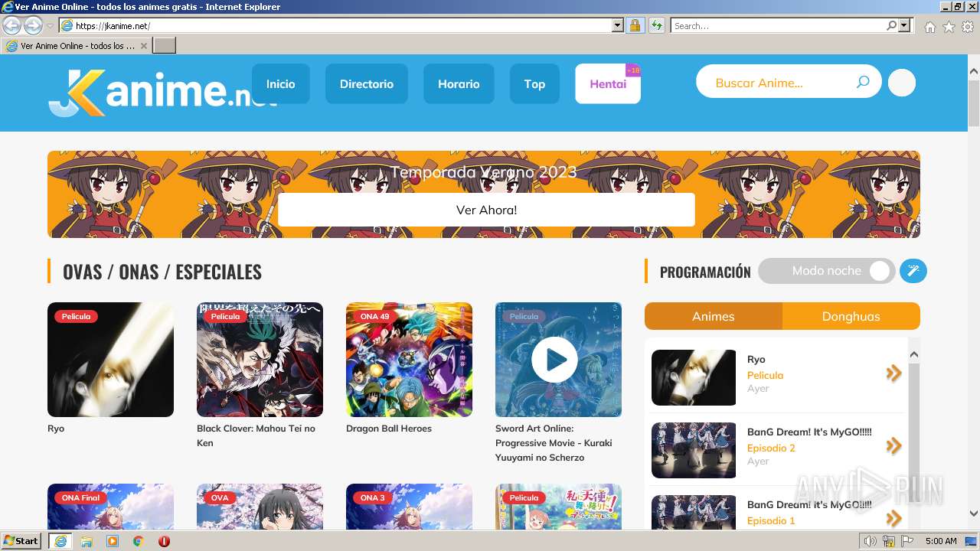This screenshot has height=551, width=980.
Task: Click the blue magic wand icon
Action: (x=913, y=271)
